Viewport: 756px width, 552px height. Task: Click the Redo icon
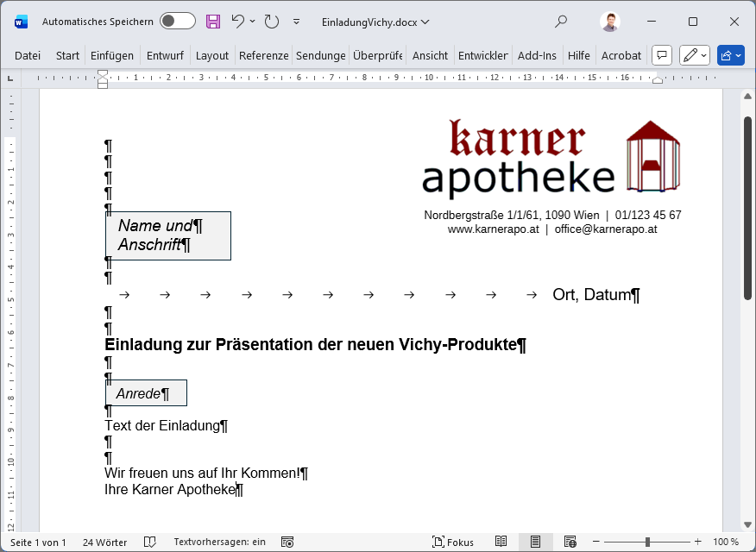pos(272,22)
